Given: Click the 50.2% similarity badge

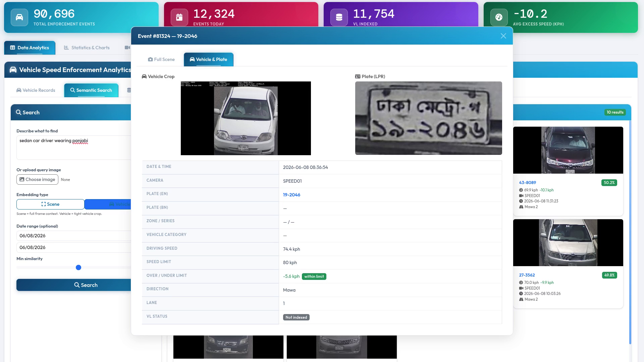Looking at the screenshot, I should pyautogui.click(x=609, y=183).
